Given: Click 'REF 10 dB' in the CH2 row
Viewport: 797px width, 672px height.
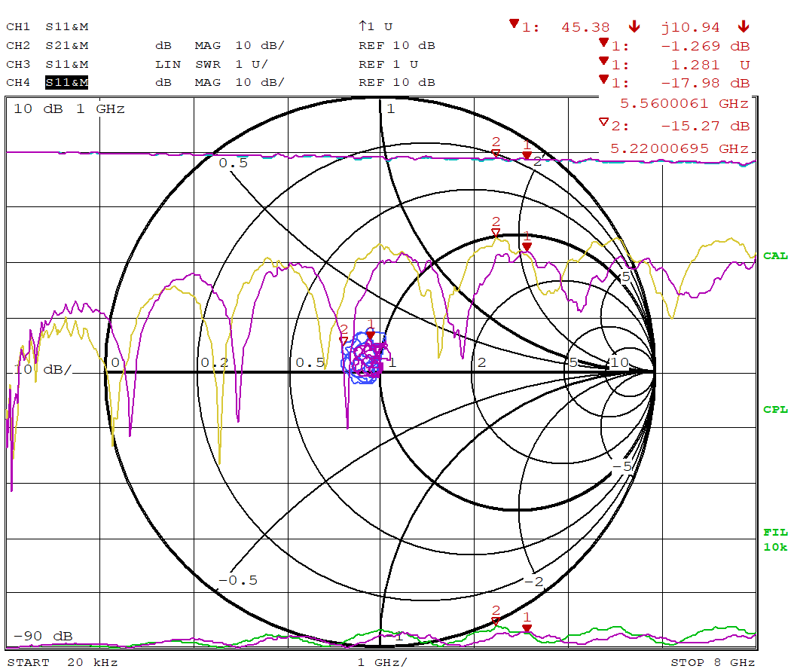Looking at the screenshot, I should [396, 45].
